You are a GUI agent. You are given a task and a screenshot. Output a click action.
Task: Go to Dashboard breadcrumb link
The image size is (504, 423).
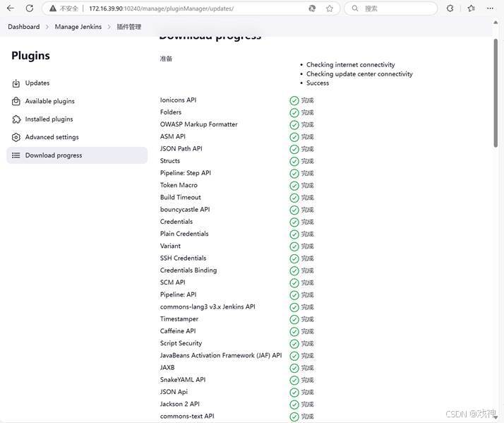[x=24, y=27]
